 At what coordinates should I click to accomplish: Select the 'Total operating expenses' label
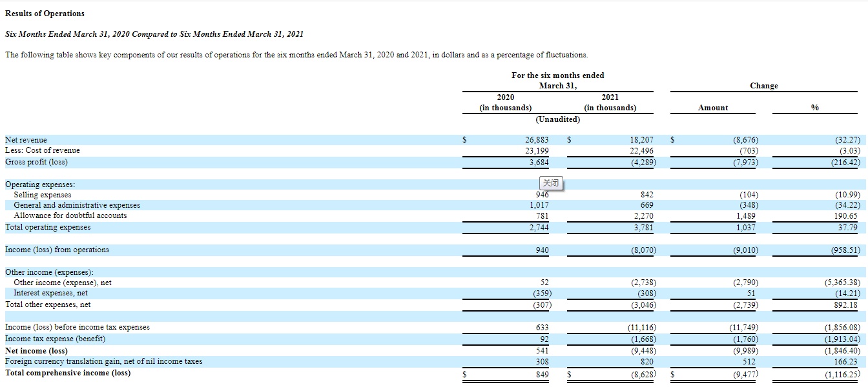pos(48,227)
